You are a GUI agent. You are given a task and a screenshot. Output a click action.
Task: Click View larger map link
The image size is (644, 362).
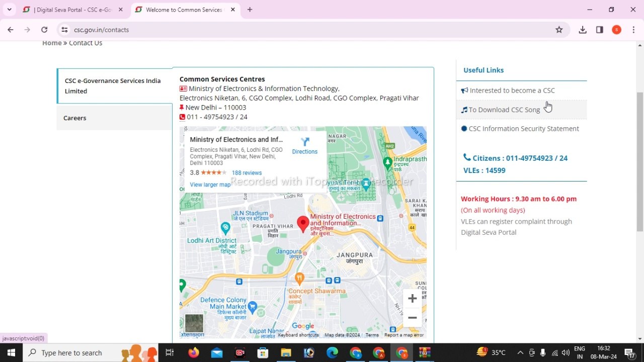click(x=210, y=185)
